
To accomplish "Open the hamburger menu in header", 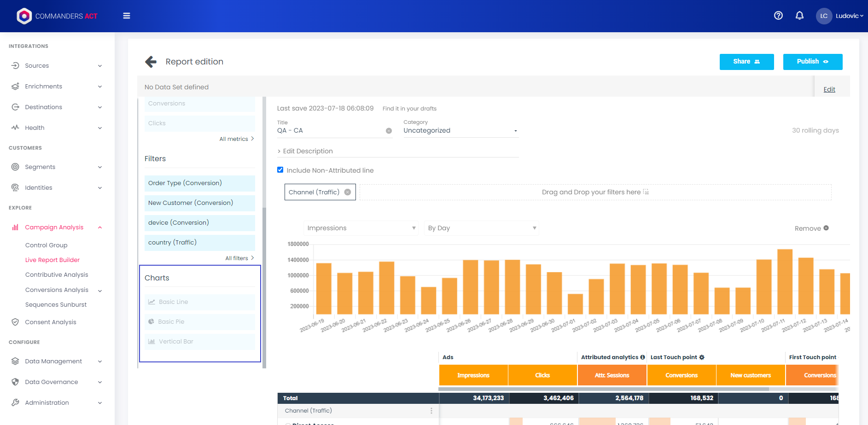I will click(x=127, y=16).
